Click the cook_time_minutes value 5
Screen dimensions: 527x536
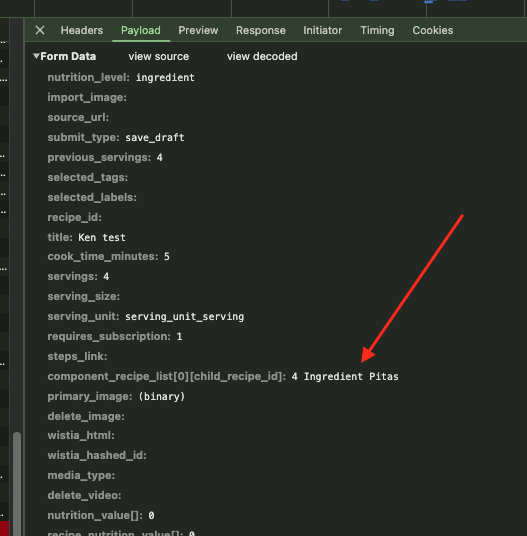point(166,256)
